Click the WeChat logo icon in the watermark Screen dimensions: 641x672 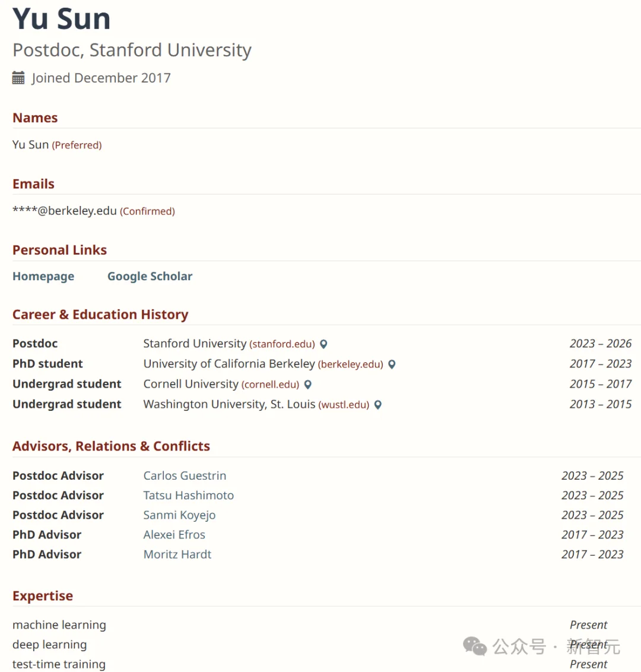coord(475,646)
